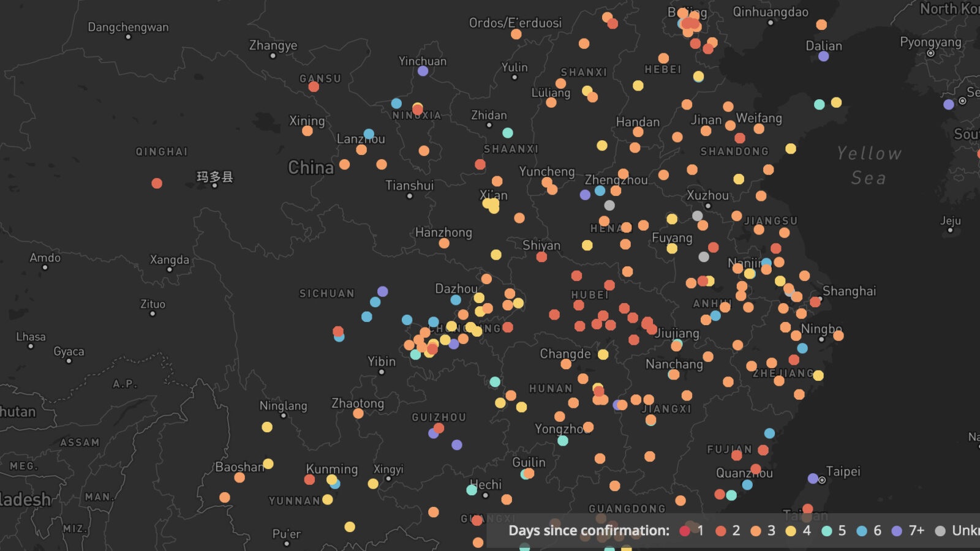The height and width of the screenshot is (551, 980).
Task: Select the orange marker under Zhaotong label
Action: point(358,413)
